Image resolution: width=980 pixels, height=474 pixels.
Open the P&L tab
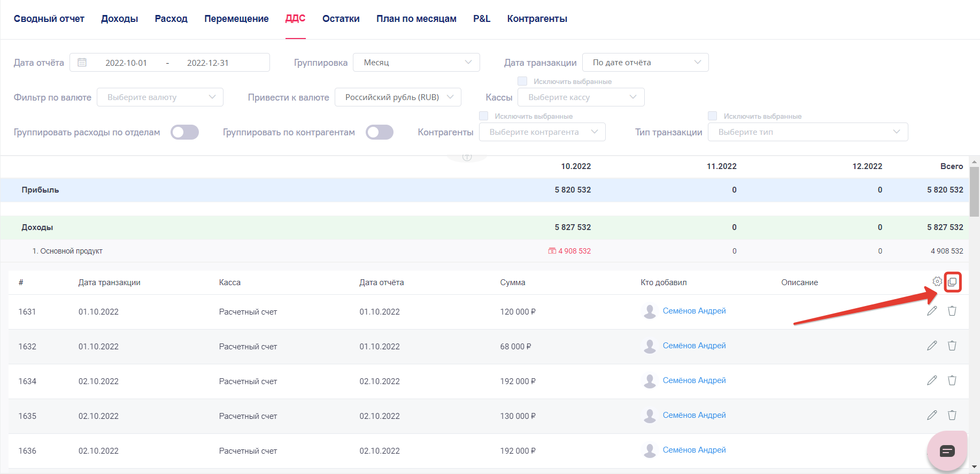[481, 19]
